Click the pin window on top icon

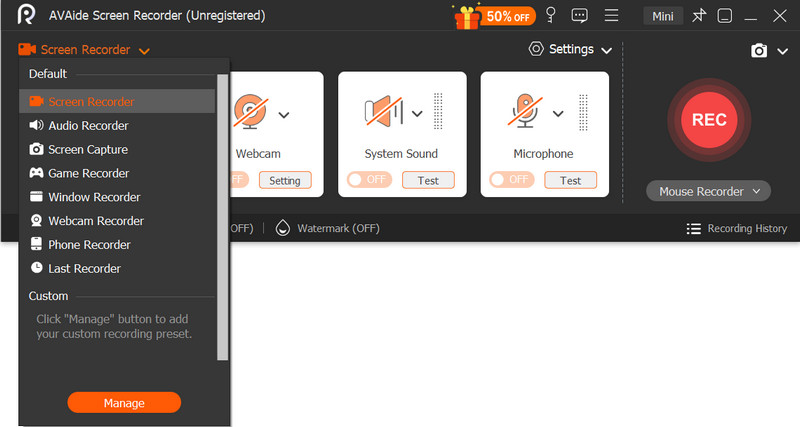tap(699, 16)
